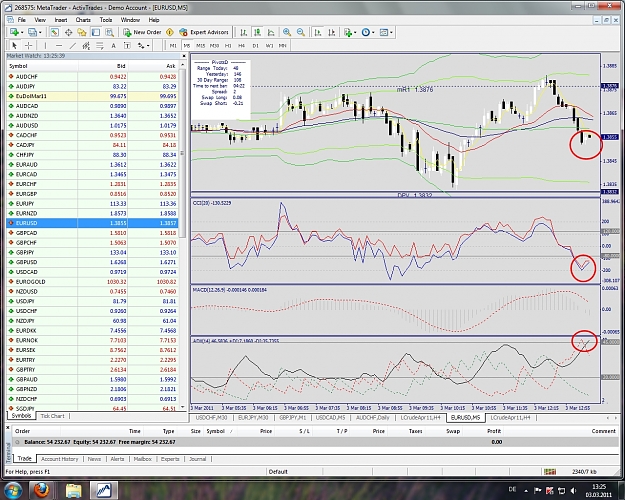Image resolution: width=625 pixels, height=500 pixels.
Task: Toggle the Navigator panel icon
Action: pyautogui.click(x=82, y=32)
